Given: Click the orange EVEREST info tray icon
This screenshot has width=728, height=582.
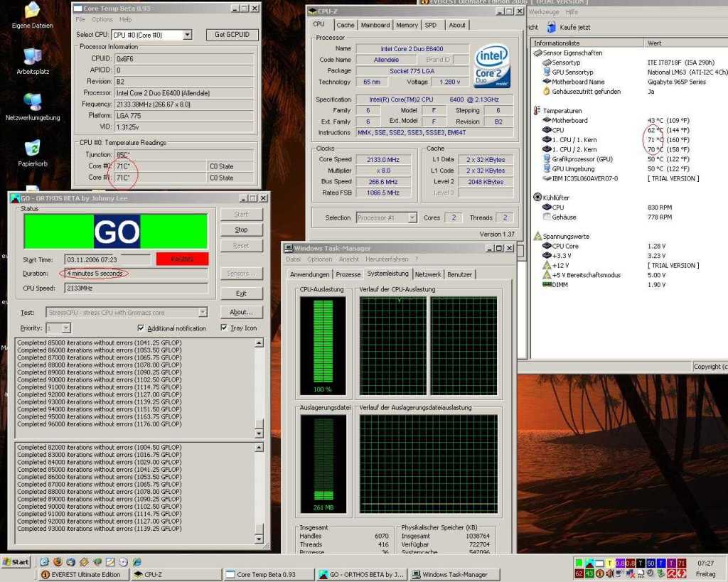Looking at the screenshot, I should click(x=600, y=573).
